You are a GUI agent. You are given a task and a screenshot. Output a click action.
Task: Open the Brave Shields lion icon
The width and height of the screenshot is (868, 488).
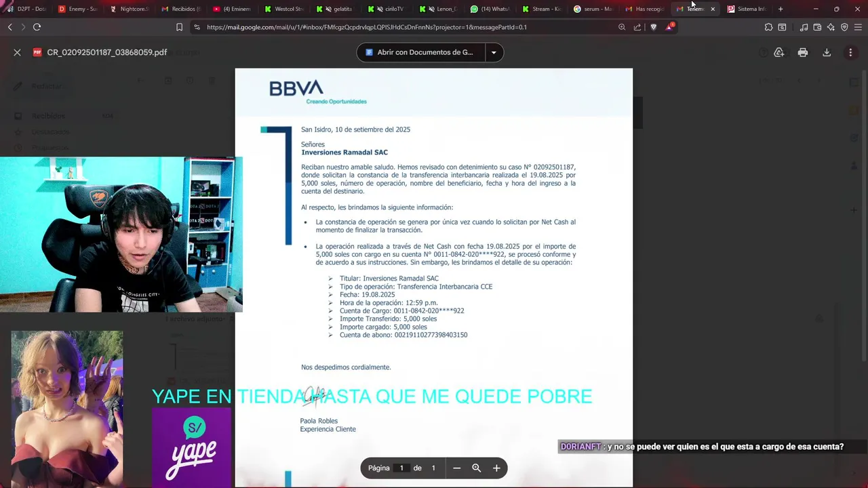(x=653, y=27)
